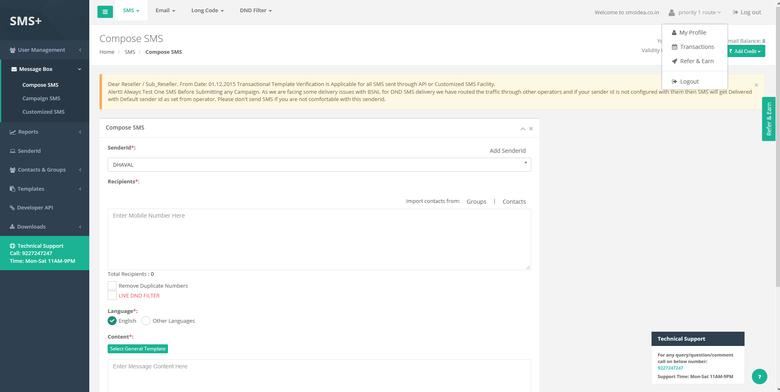Click the Enter Mobile Number recipients field
780x392 pixels.
pos(319,240)
